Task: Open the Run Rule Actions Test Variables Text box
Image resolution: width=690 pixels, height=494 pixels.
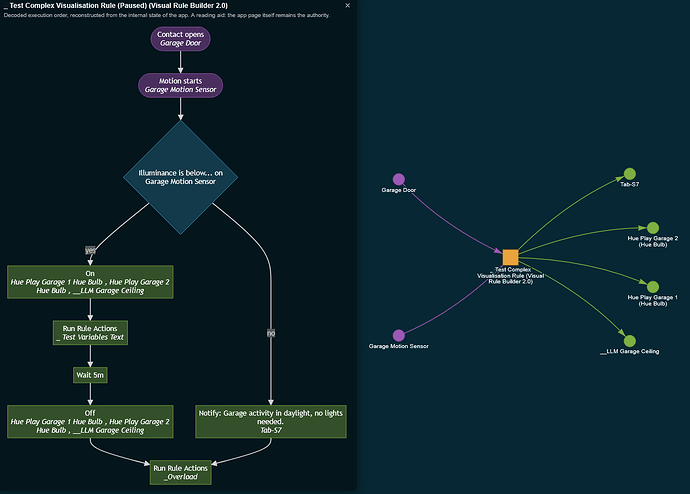Action: [x=90, y=333]
